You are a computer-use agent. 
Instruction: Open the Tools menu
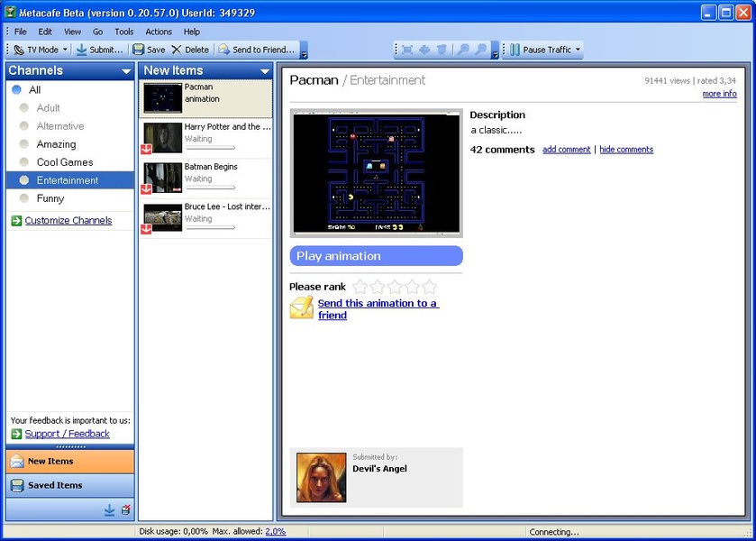coord(123,32)
